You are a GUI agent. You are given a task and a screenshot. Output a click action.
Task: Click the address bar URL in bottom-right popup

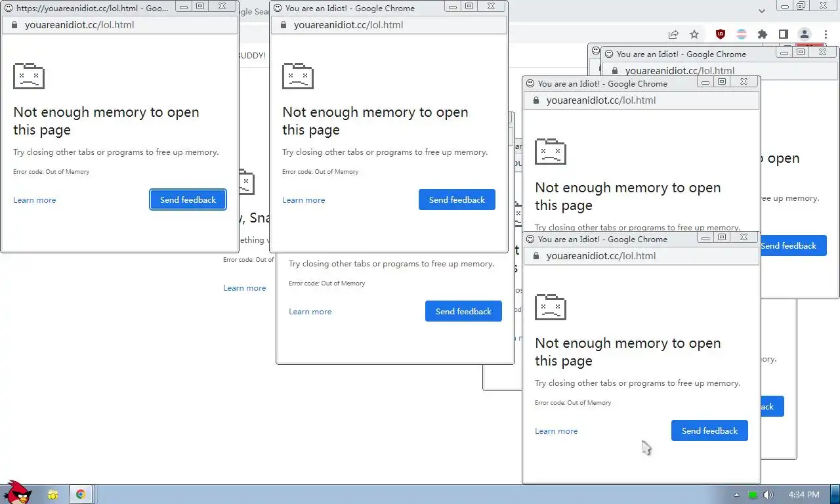point(601,256)
